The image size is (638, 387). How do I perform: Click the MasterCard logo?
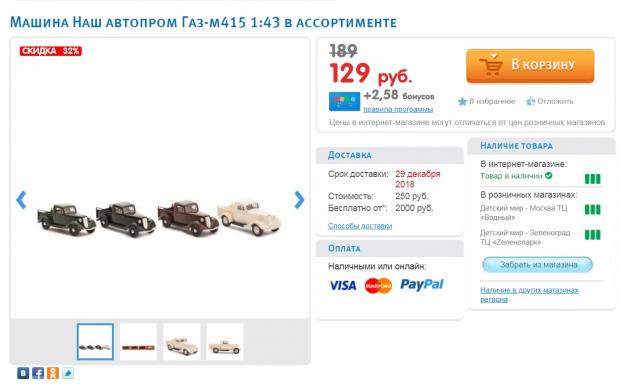click(378, 286)
